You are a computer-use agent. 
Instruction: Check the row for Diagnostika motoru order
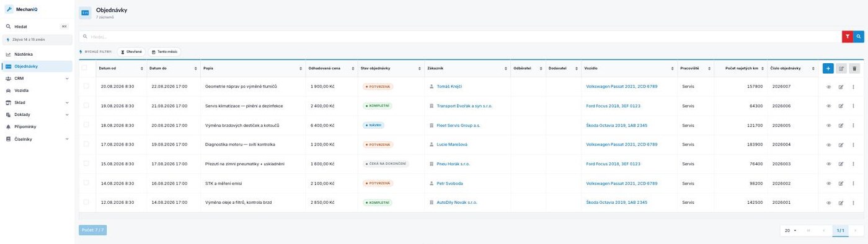[86, 144]
